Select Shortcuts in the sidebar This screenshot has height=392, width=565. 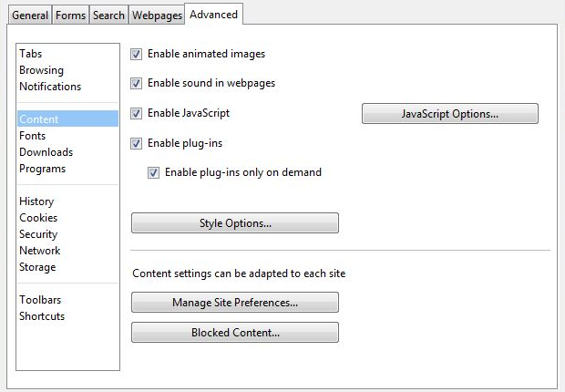click(x=67, y=316)
